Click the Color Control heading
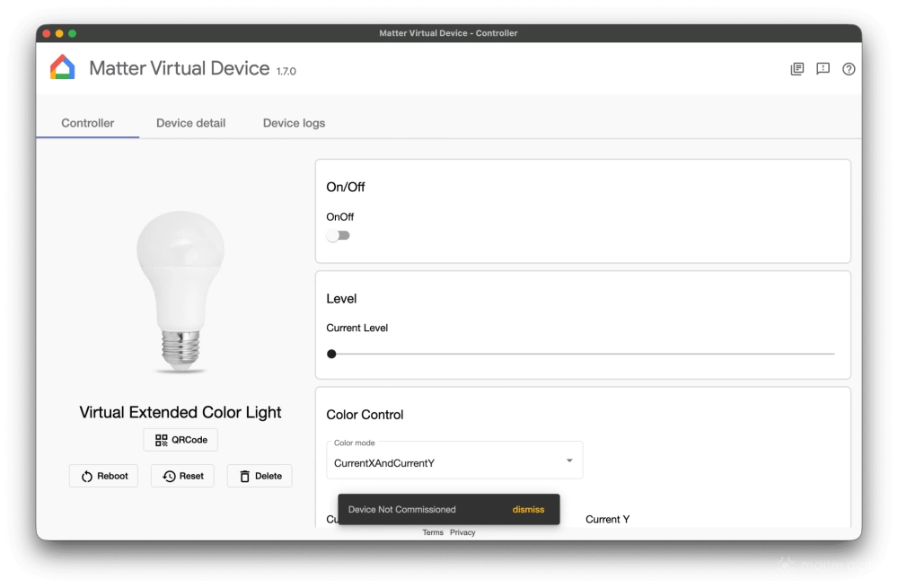The height and width of the screenshot is (588, 898). (x=365, y=415)
